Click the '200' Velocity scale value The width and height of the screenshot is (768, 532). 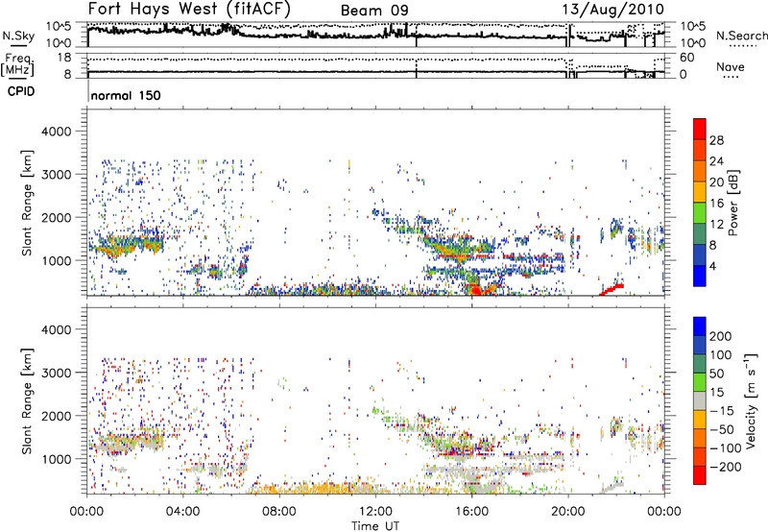(721, 336)
